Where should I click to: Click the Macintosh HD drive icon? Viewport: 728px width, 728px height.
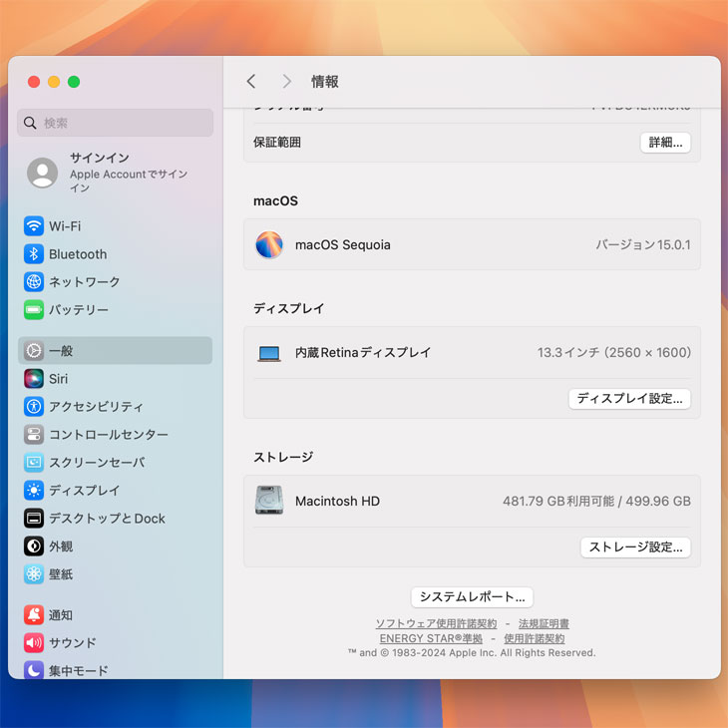(269, 501)
